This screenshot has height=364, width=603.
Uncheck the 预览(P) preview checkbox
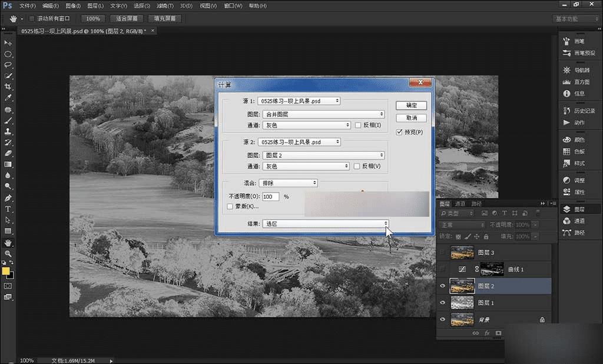(x=400, y=132)
